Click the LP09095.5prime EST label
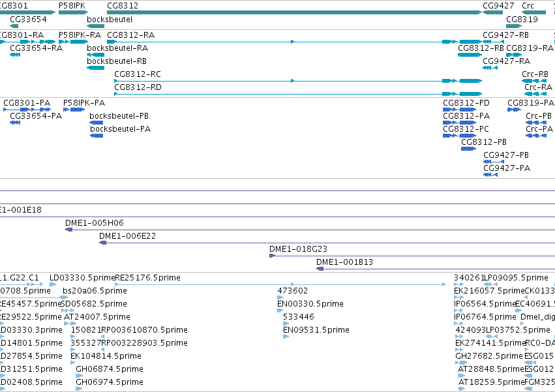This screenshot has width=555, height=392. 516,278
